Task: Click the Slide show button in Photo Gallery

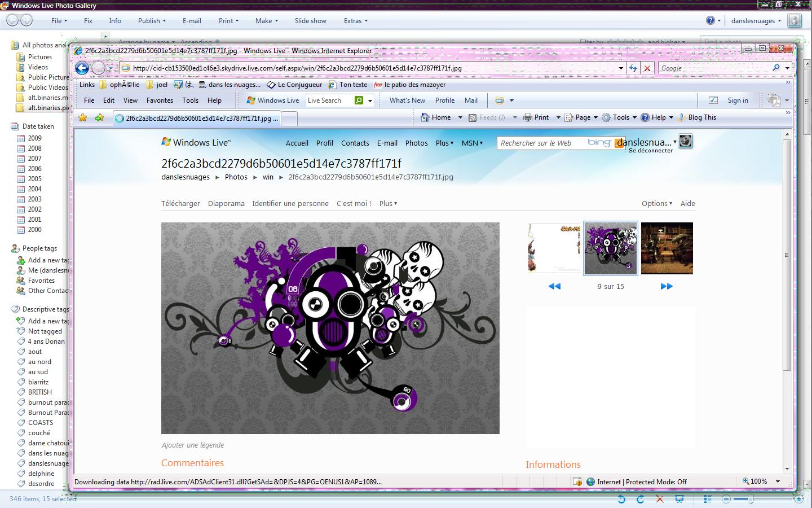Action: [x=310, y=21]
